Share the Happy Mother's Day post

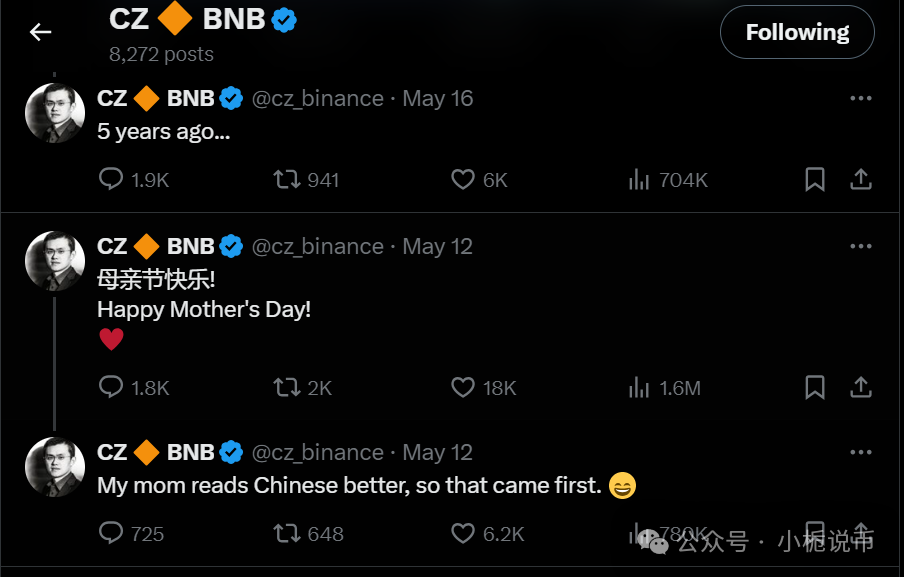click(860, 387)
